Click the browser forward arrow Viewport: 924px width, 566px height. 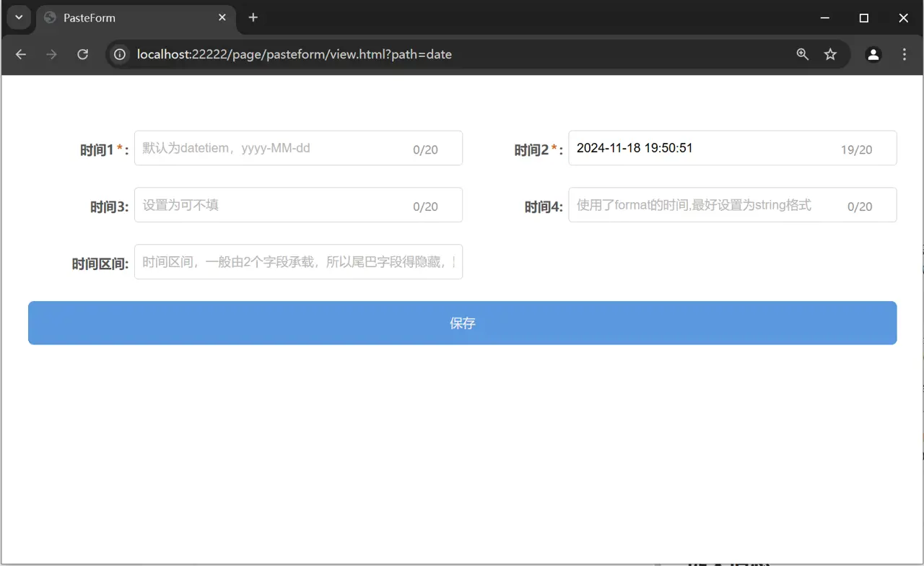pos(51,54)
